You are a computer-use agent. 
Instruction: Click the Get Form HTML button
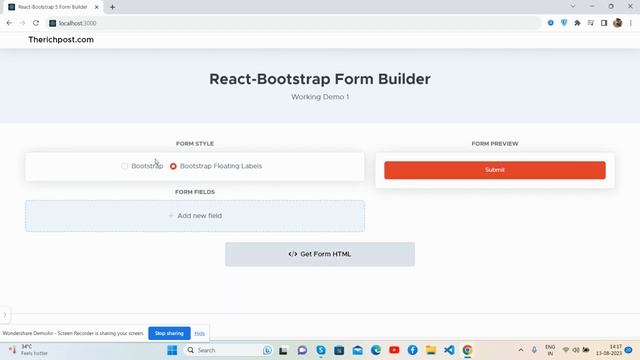(320, 254)
